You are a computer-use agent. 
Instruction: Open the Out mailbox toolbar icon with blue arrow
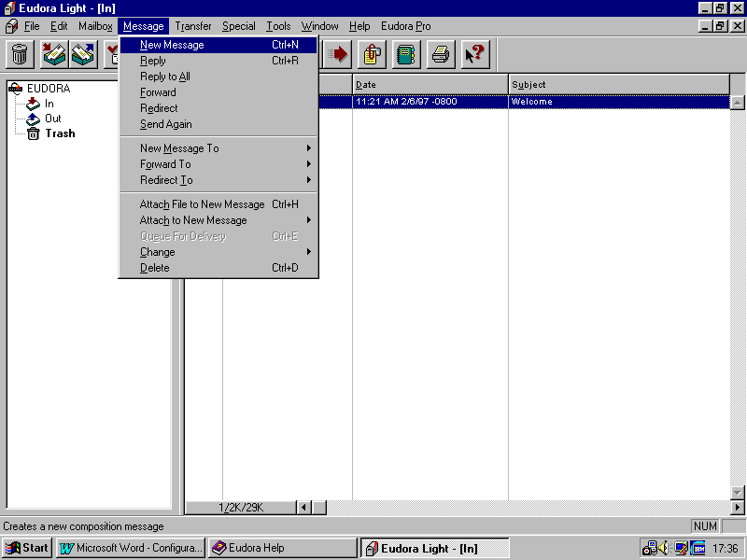pos(83,54)
